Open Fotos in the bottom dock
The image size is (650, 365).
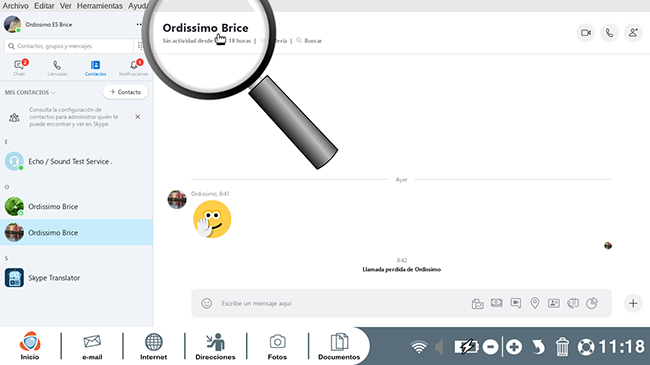point(277,346)
